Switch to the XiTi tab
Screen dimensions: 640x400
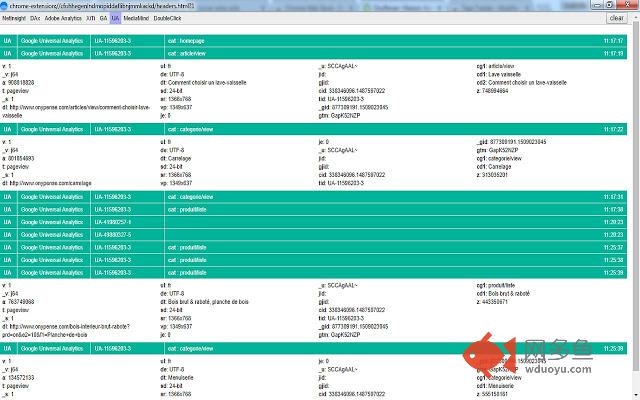(x=91, y=18)
